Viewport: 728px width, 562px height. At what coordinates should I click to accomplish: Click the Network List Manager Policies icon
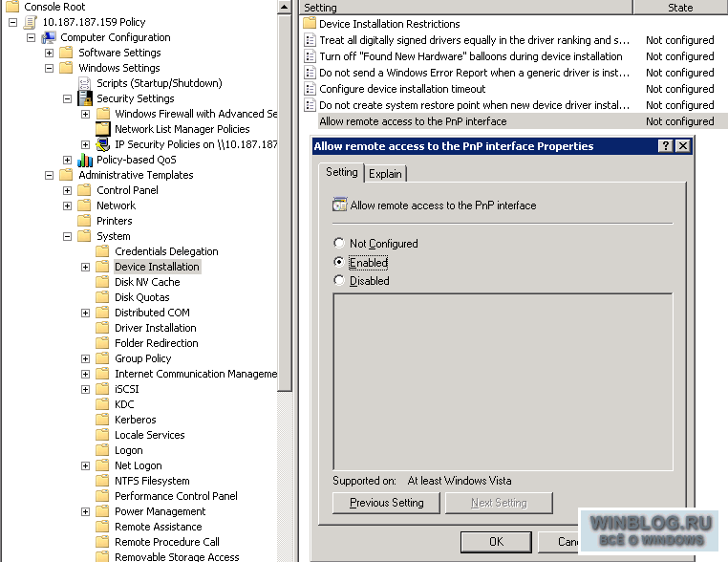coord(102,129)
